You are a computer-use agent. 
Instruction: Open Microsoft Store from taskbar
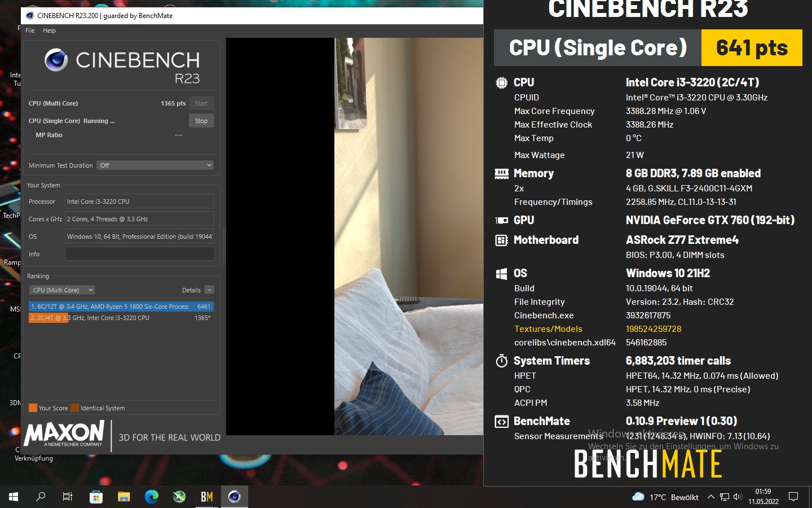(x=96, y=497)
